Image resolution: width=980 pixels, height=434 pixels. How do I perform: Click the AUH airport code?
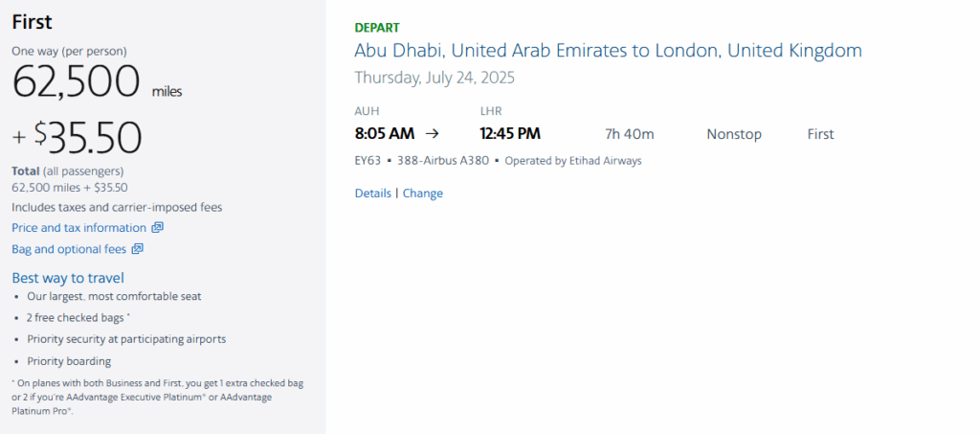[367, 111]
